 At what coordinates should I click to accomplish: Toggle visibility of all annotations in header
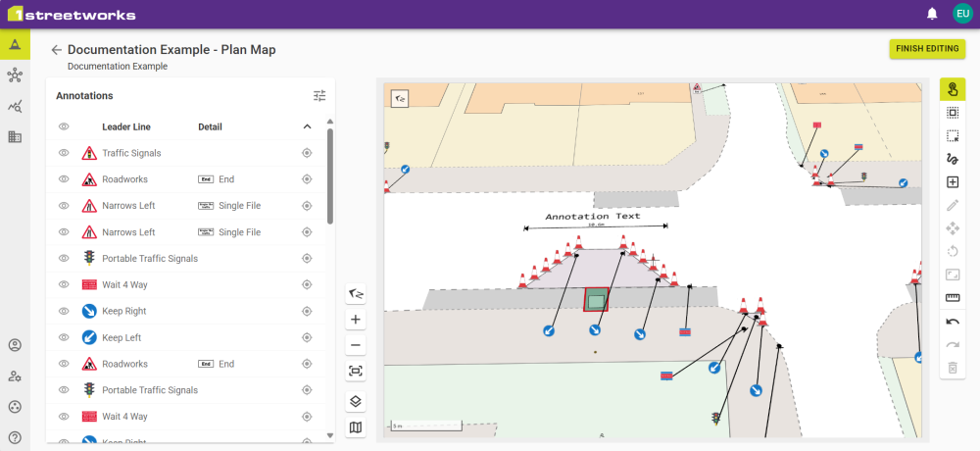[64, 126]
